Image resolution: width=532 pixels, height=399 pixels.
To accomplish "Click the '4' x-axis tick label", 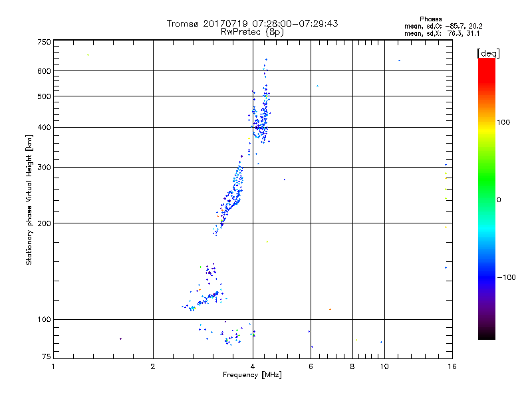I will coord(253,366).
